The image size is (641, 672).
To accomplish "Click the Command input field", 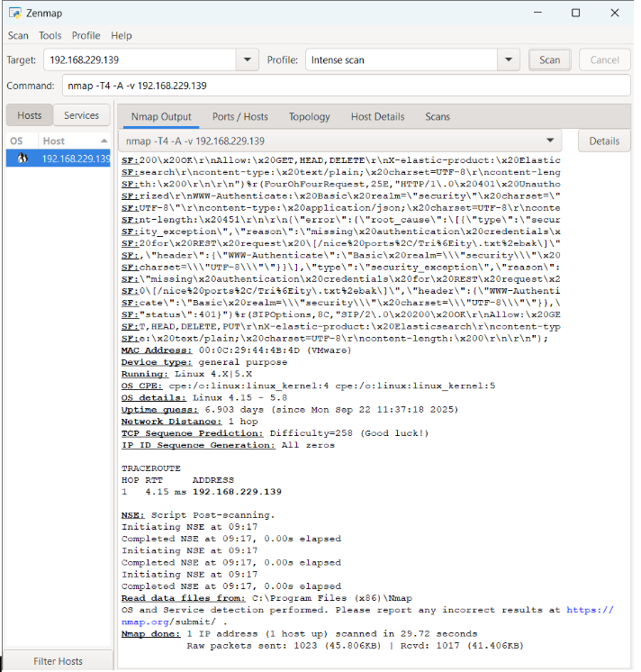I will [347, 86].
